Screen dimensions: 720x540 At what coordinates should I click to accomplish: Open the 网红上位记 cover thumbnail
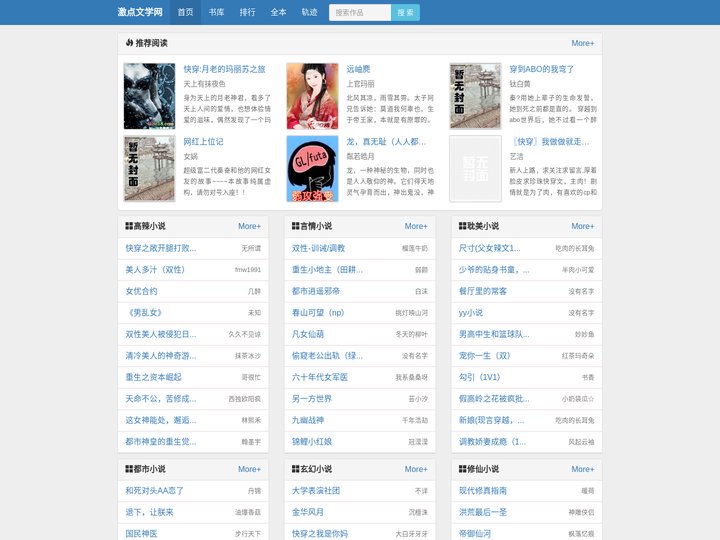[149, 169]
